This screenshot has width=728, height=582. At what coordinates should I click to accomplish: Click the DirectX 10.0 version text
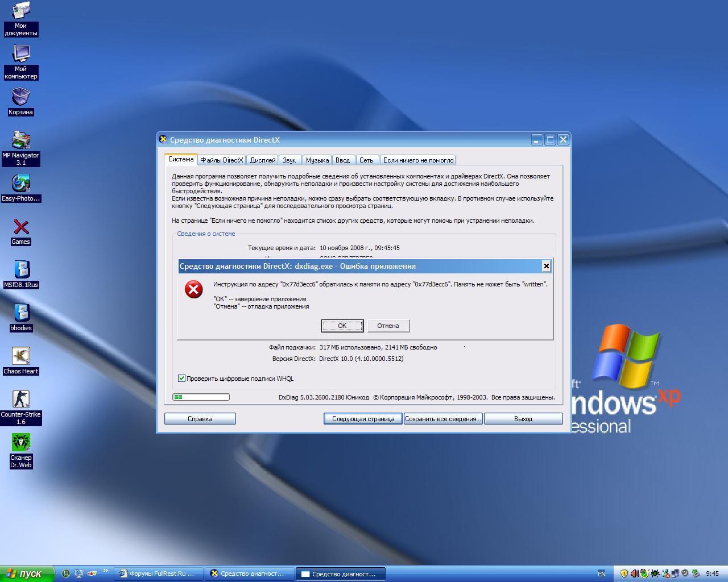tap(361, 359)
